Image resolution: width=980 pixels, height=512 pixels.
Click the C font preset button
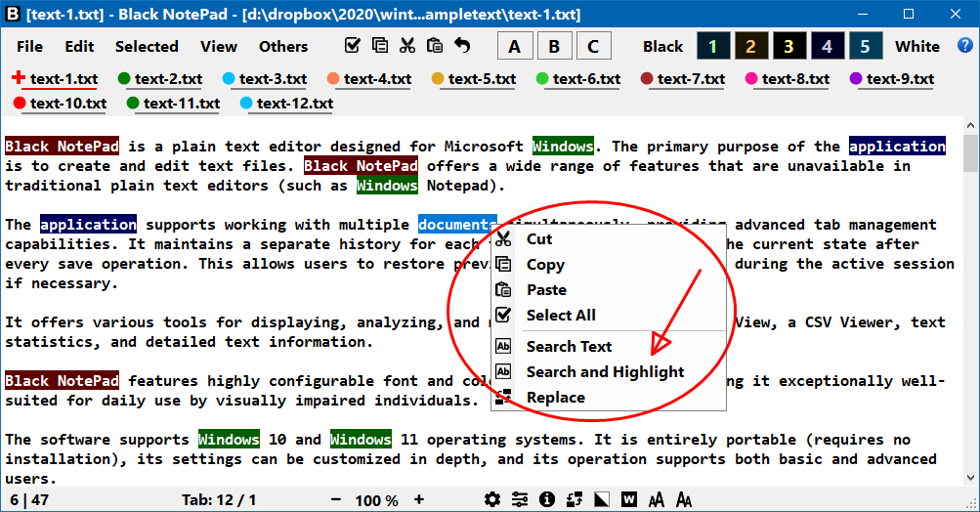pyautogui.click(x=593, y=46)
